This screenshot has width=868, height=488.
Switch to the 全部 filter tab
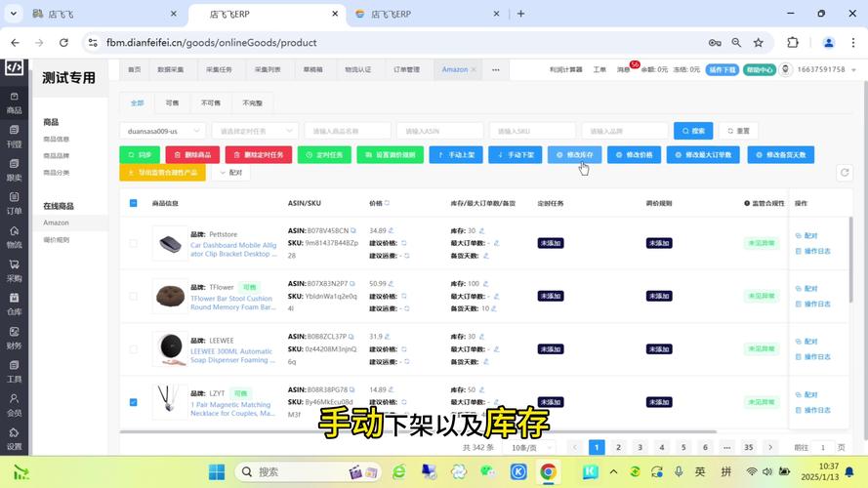[137, 102]
